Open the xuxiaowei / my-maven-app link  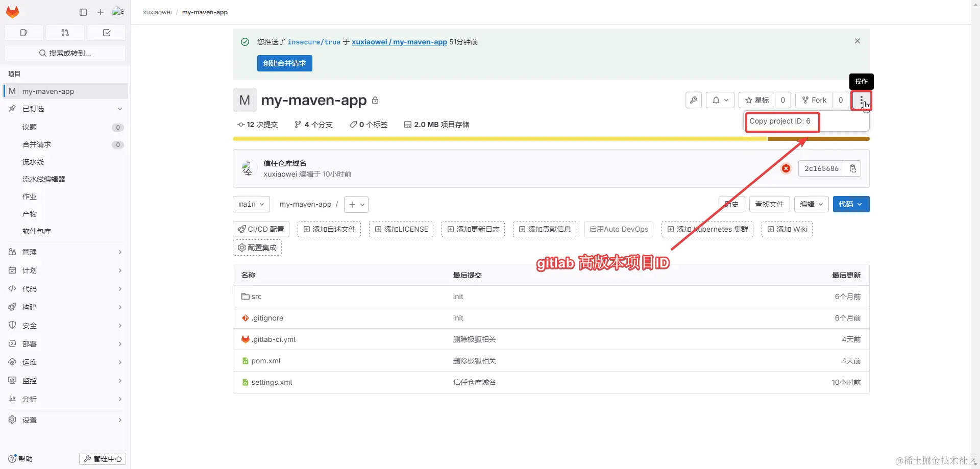[x=399, y=42]
